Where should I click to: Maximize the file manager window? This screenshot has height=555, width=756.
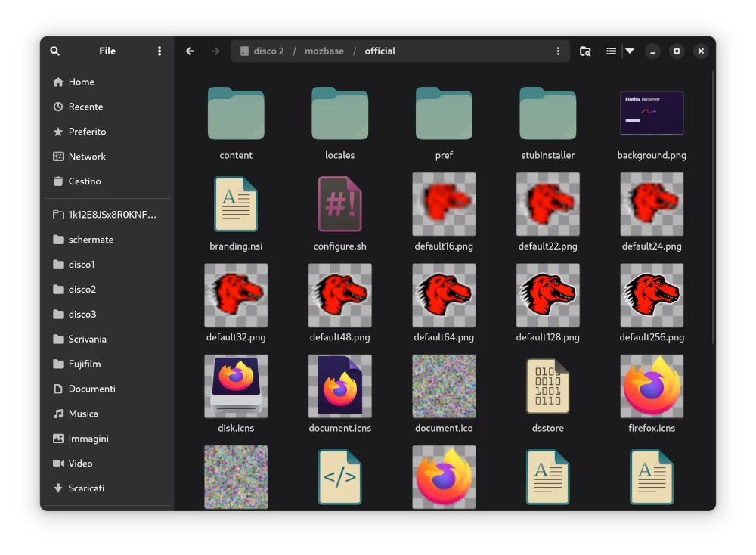click(x=677, y=51)
